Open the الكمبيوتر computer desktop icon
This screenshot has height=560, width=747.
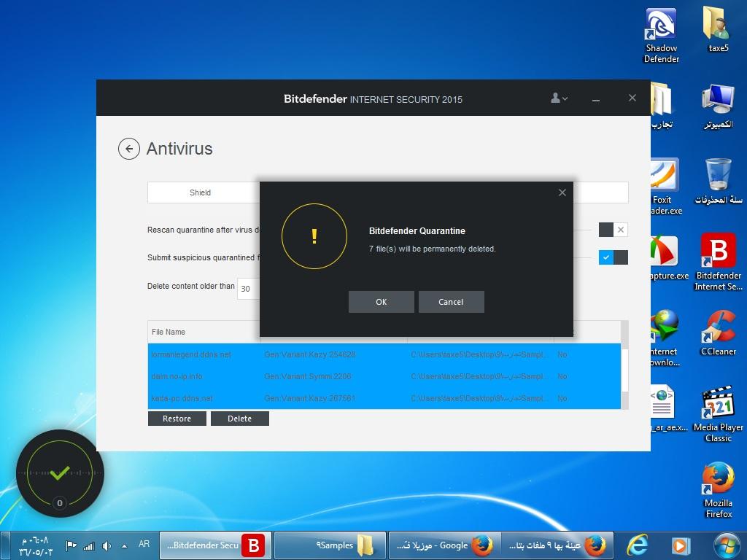(x=718, y=106)
